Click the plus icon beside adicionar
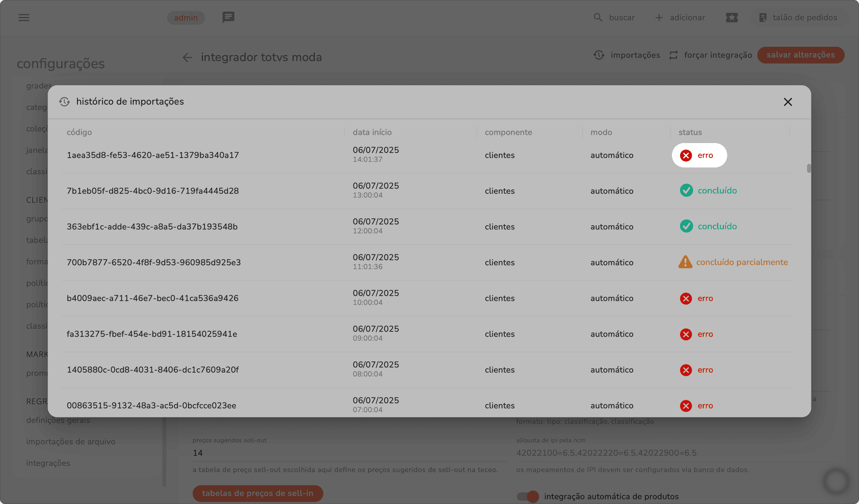 tap(659, 17)
